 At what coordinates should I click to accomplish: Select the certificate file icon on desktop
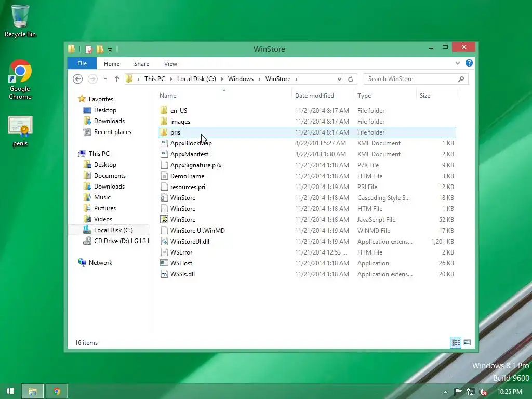20,131
